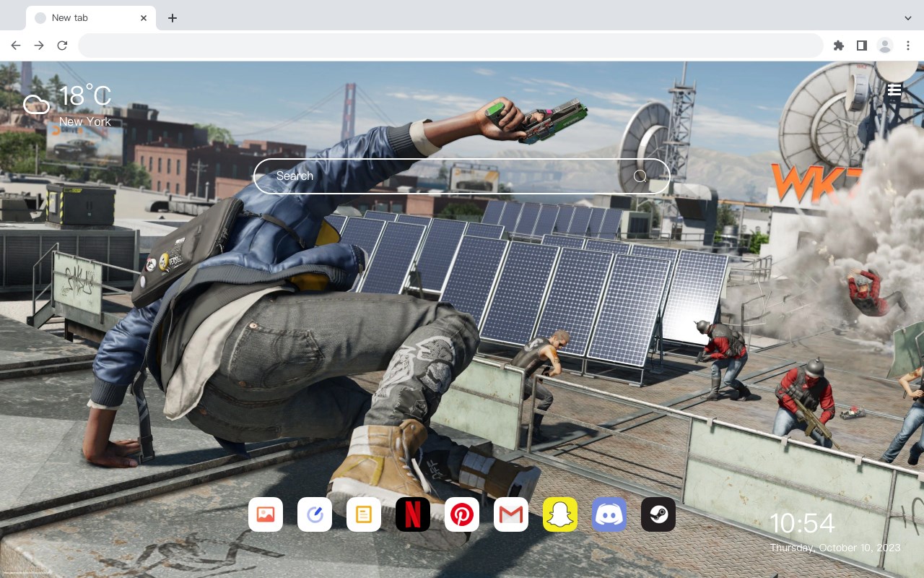This screenshot has height=578, width=924.
Task: Click the cloud weather icon
Action: point(36,105)
